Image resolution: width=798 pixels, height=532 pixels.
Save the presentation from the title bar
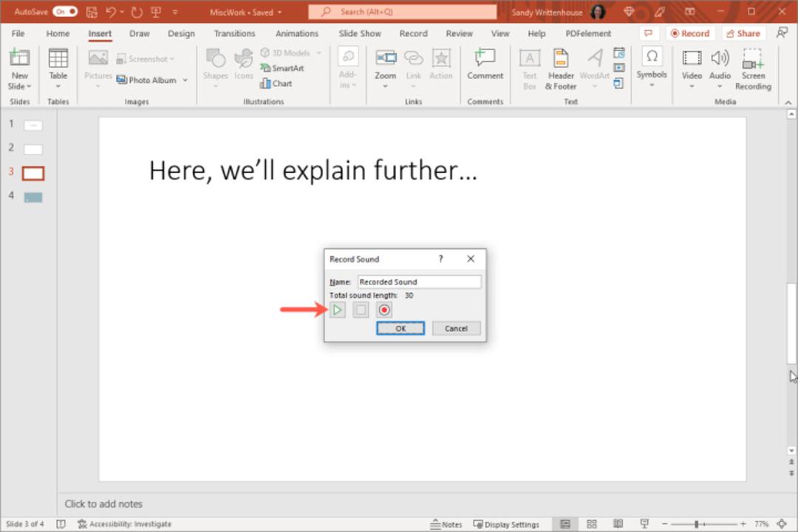(x=92, y=12)
